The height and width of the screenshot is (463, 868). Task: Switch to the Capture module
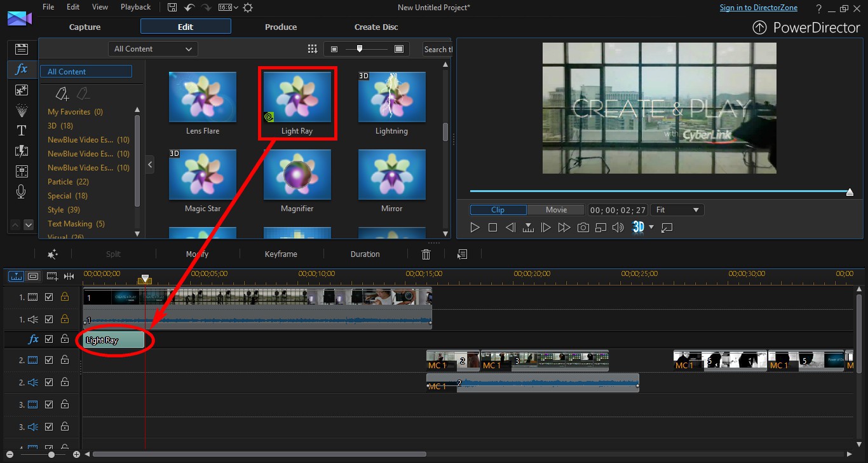pos(85,27)
